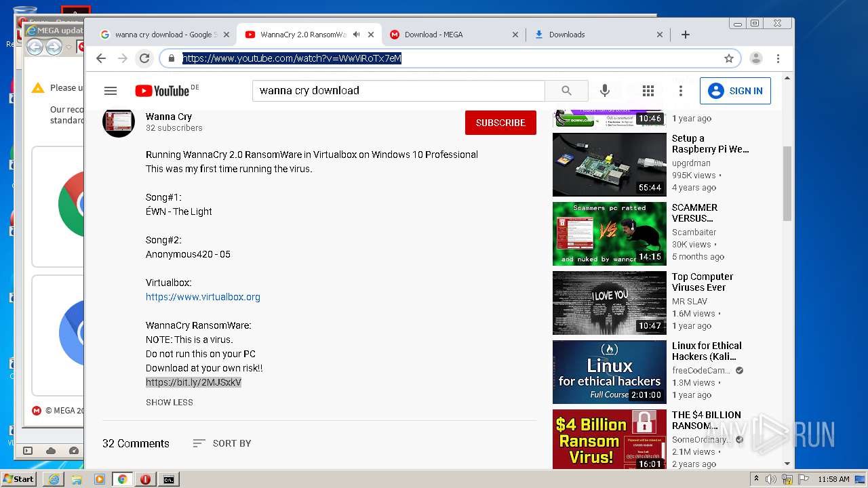Open the Raspberry Pi setup video thumbnail
Viewport: 868px width, 488px height.
[610, 165]
